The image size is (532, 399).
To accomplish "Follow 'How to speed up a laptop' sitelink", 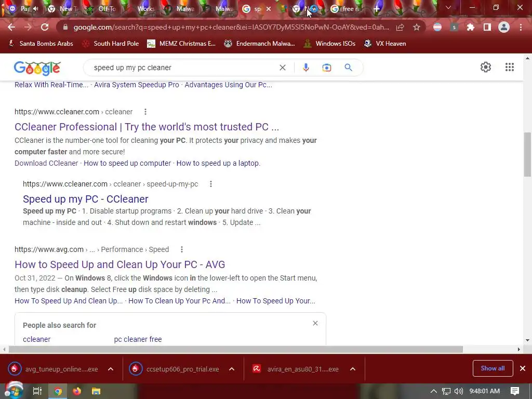I will click(x=218, y=163).
